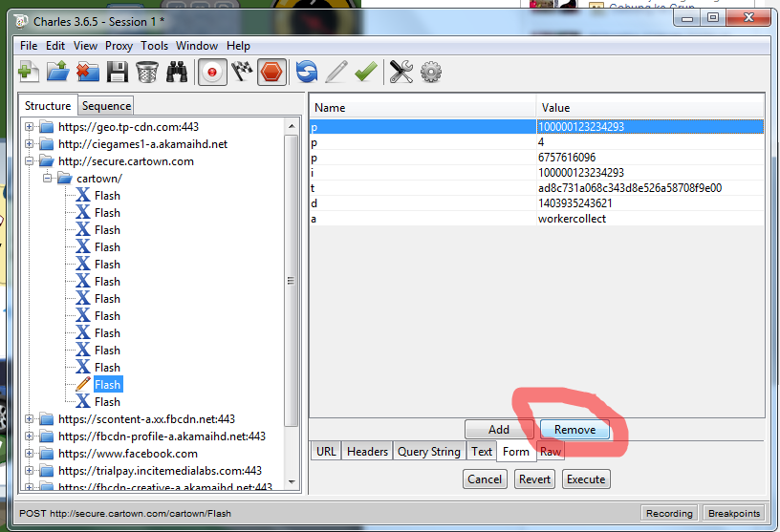Viewport: 780px width, 532px height.
Task: Switch to the Raw tab
Action: [551, 452]
